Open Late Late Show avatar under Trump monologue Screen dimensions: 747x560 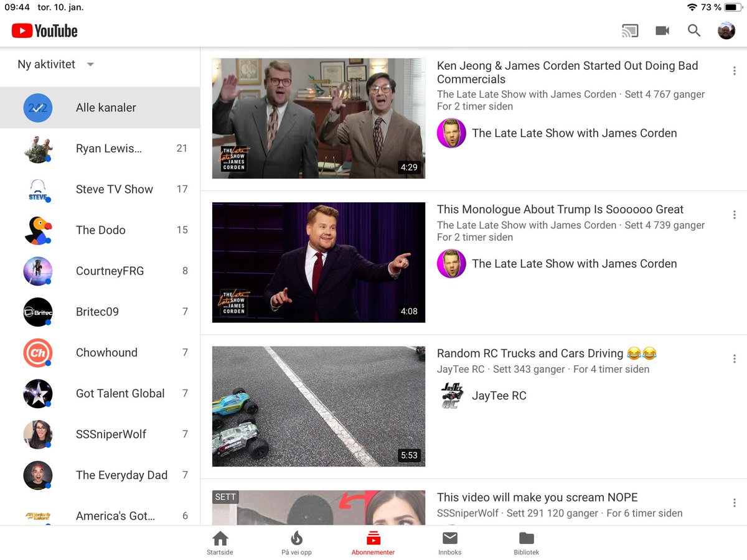(x=451, y=264)
